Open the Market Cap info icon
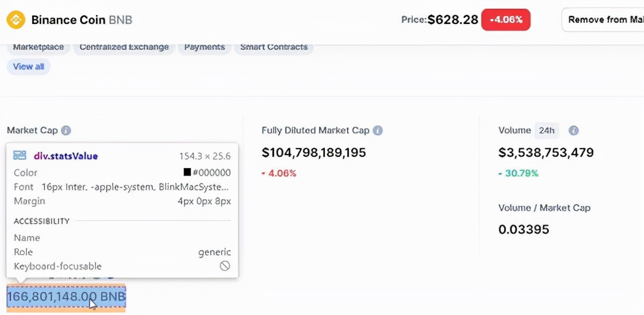The height and width of the screenshot is (315, 644). click(x=66, y=131)
